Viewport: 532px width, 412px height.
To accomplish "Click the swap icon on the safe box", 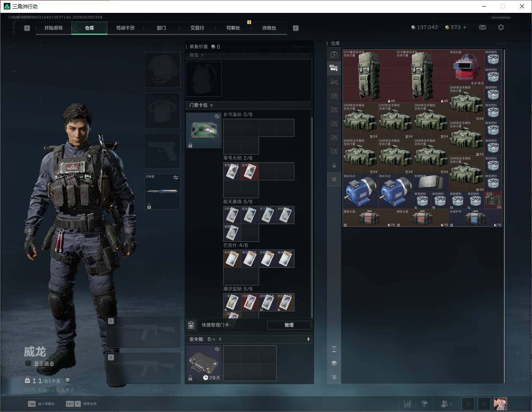I will (217, 349).
